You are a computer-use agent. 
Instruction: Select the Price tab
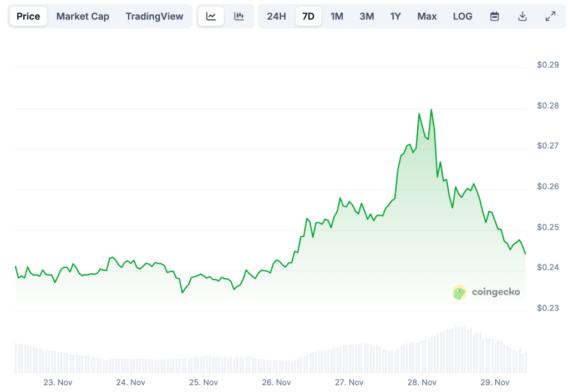click(28, 16)
